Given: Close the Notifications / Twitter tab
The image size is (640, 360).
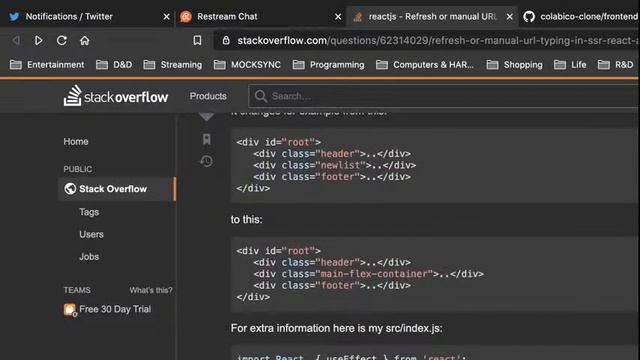Looking at the screenshot, I should click(x=166, y=17).
